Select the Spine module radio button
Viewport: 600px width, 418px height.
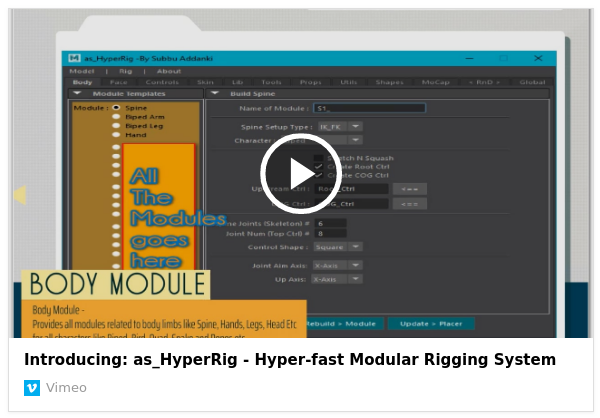pyautogui.click(x=116, y=108)
